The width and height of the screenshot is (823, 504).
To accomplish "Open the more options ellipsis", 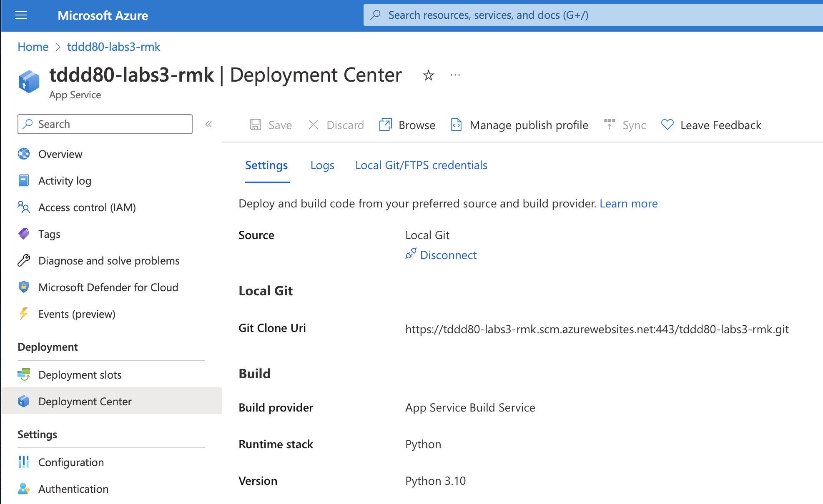I will click(455, 75).
